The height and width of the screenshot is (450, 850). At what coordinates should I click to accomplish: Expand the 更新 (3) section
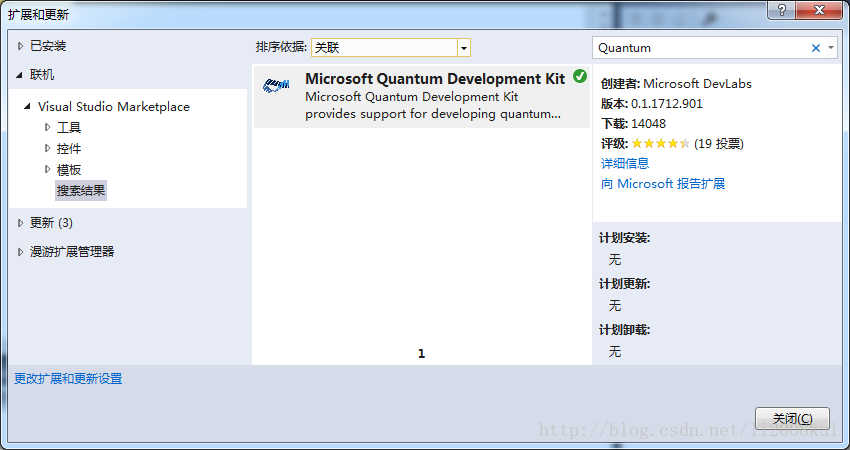coord(21,223)
